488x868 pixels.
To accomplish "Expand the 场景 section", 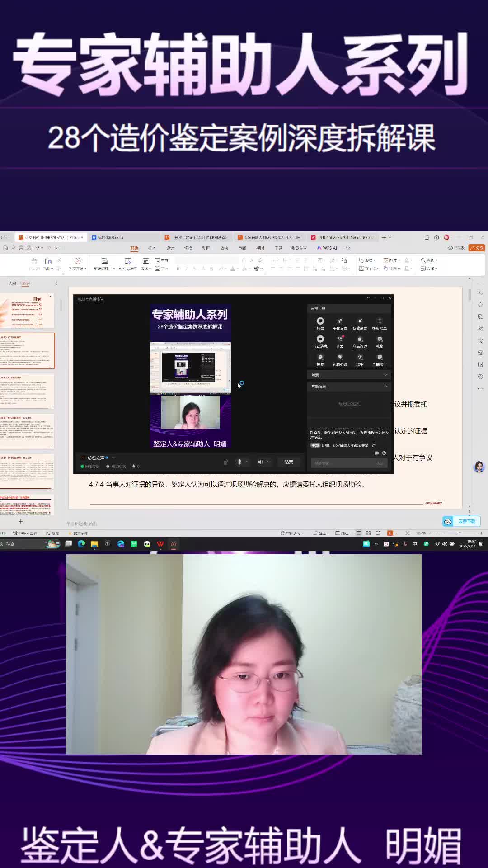I will (x=385, y=375).
